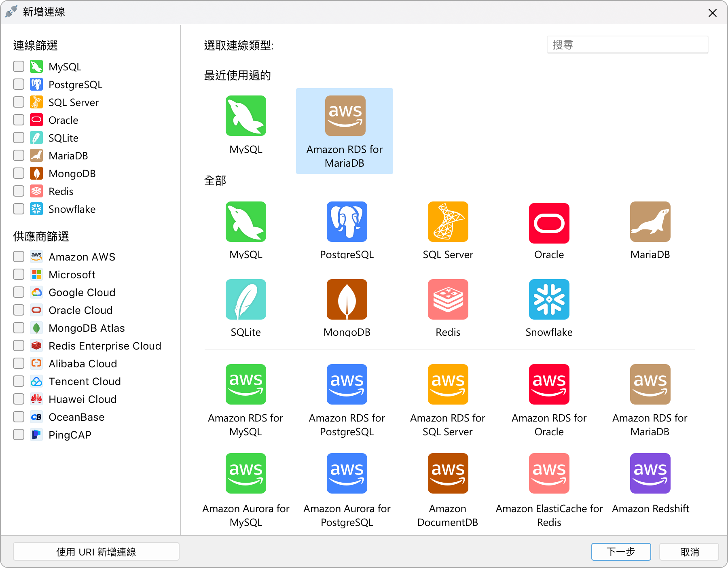
Task: Select Amazon RDS for MariaDB in recently used
Action: [345, 131]
